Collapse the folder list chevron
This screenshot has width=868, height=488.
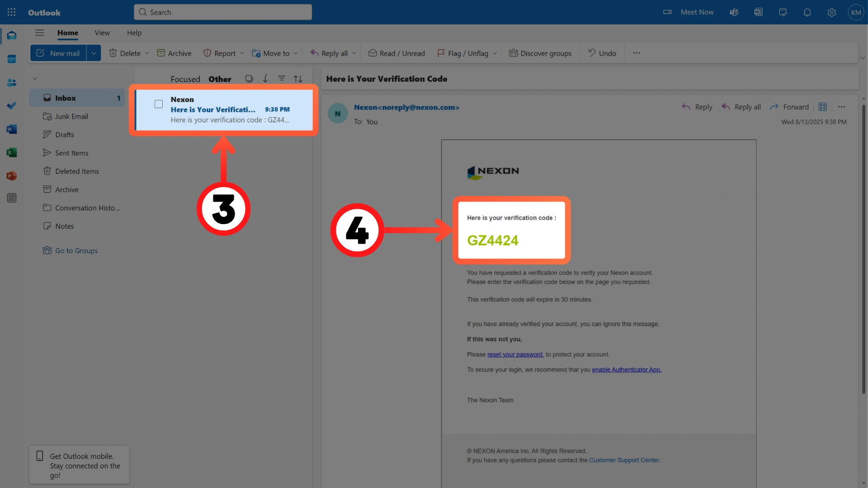[x=35, y=79]
